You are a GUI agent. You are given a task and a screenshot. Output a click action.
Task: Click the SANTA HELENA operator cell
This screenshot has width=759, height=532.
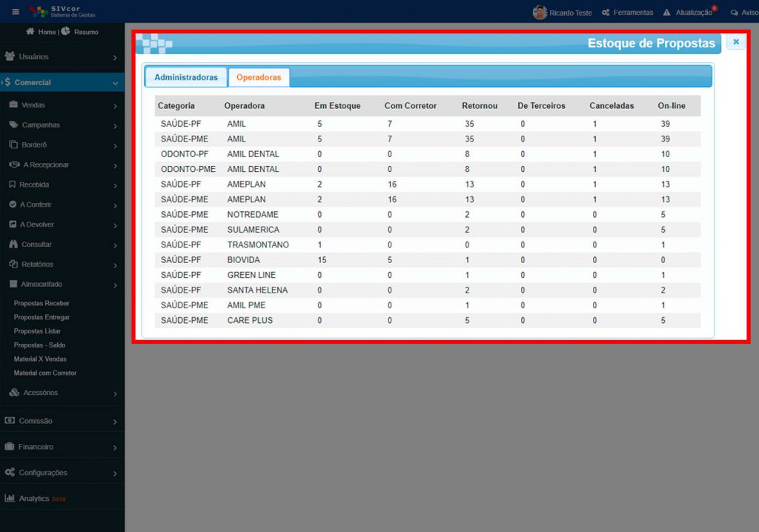pos(257,290)
